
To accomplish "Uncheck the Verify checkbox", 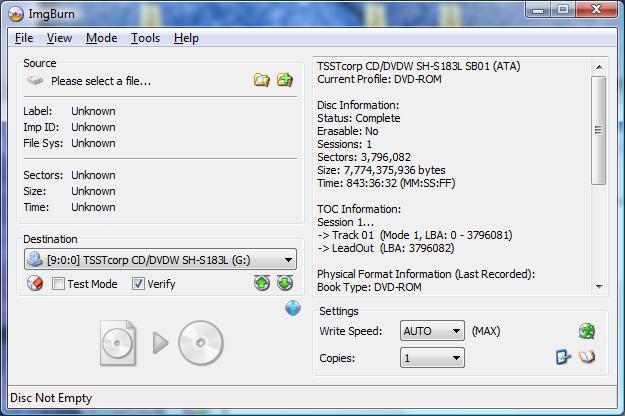I will coord(139,284).
